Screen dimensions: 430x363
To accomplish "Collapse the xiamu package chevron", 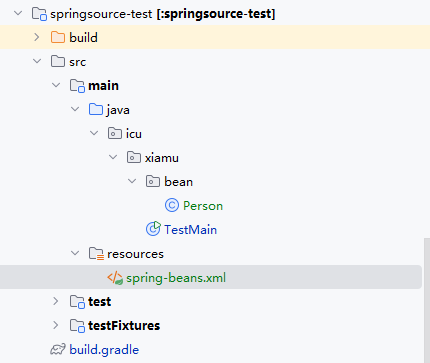I will point(113,157).
